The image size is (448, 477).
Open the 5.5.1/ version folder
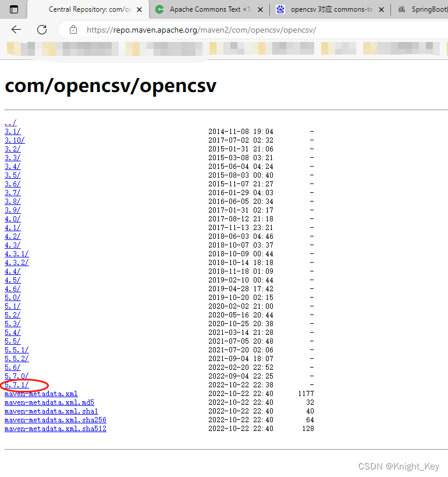coord(17,350)
